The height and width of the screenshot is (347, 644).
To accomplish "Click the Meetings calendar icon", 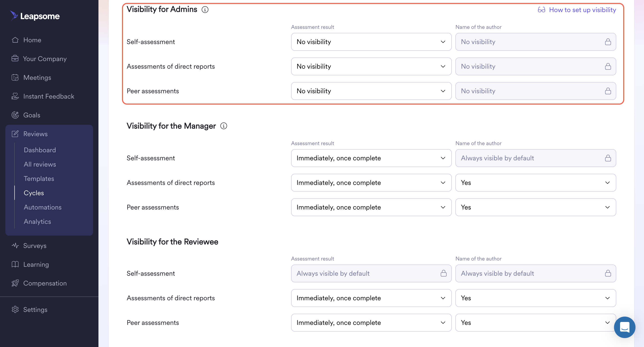I will [x=15, y=77].
